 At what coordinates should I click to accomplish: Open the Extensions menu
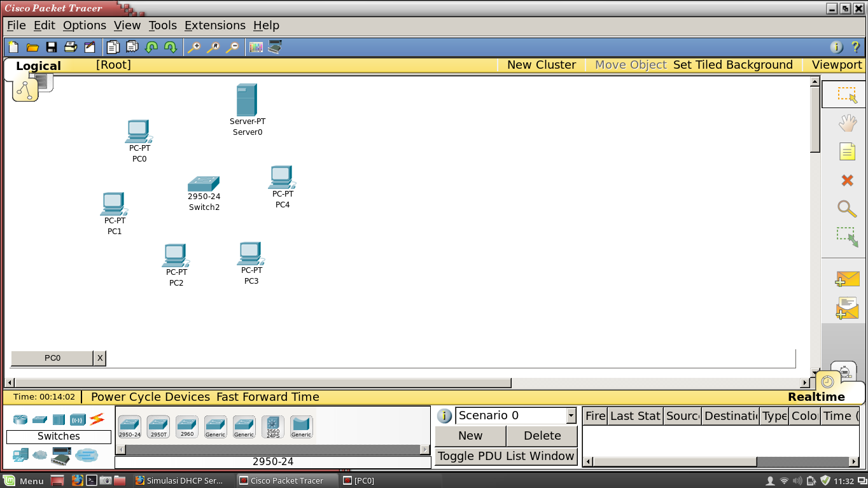[x=215, y=25]
